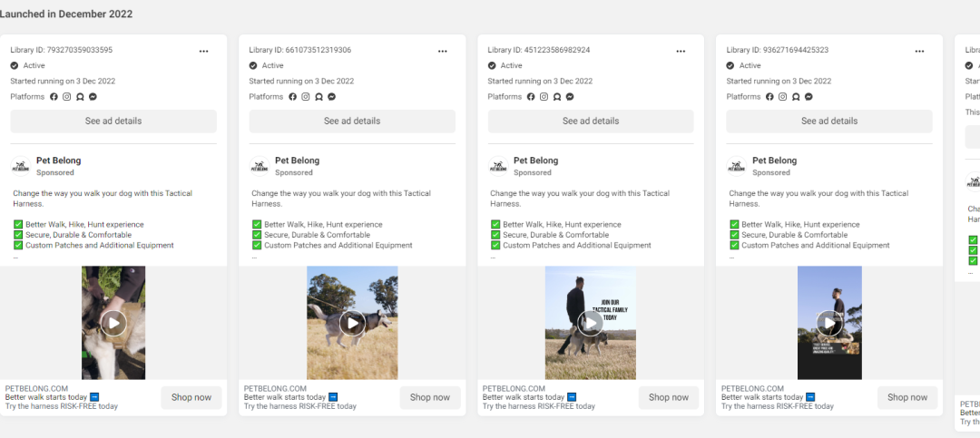See ad details for ad 793270359033595
Viewport: 980px width, 438px height.
pos(113,122)
